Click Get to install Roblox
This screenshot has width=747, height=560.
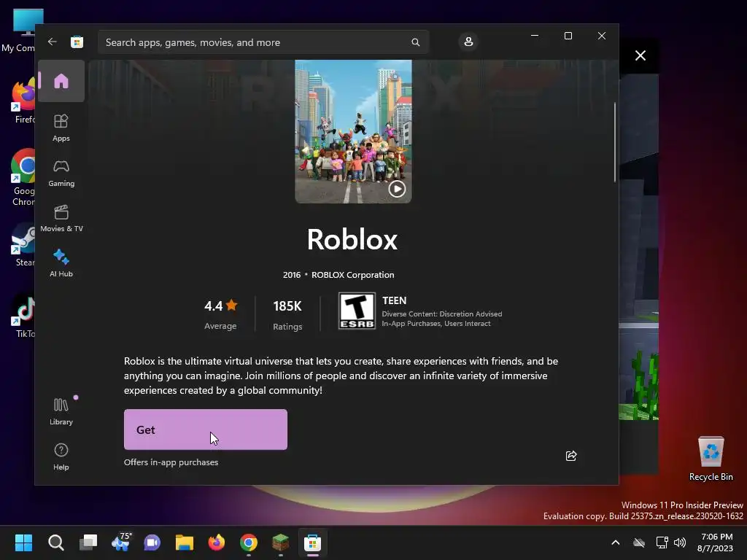(x=205, y=429)
